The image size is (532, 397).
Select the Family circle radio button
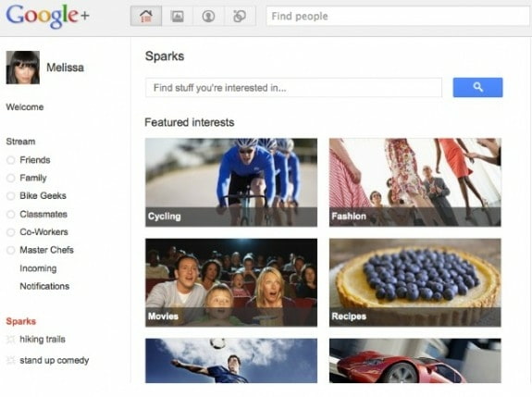point(11,178)
